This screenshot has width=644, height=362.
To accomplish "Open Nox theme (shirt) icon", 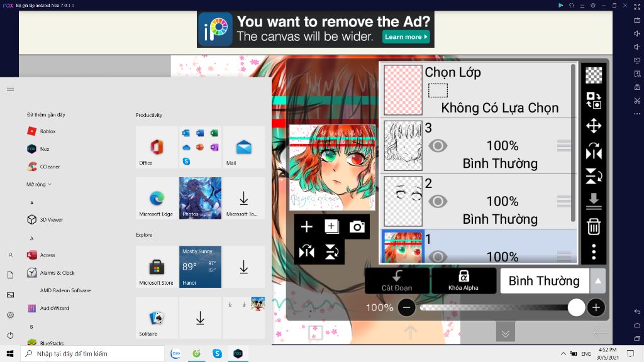I will (x=571, y=5).
